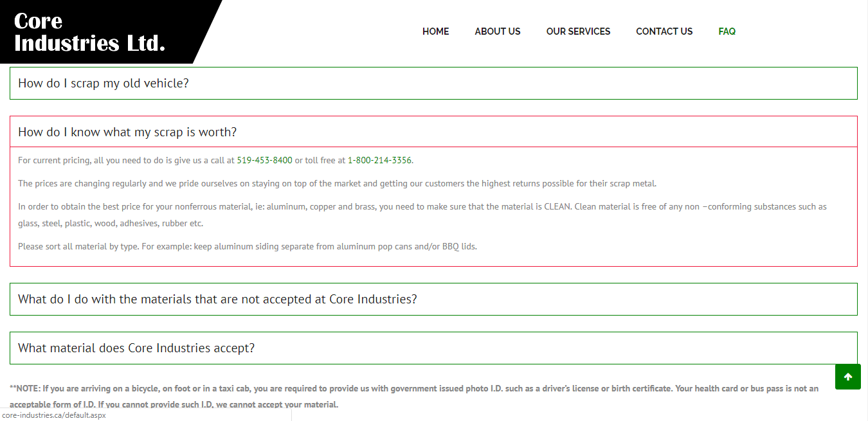The width and height of the screenshot is (868, 421).
Task: Click the 'Please sort all material by type' text
Action: (x=248, y=247)
